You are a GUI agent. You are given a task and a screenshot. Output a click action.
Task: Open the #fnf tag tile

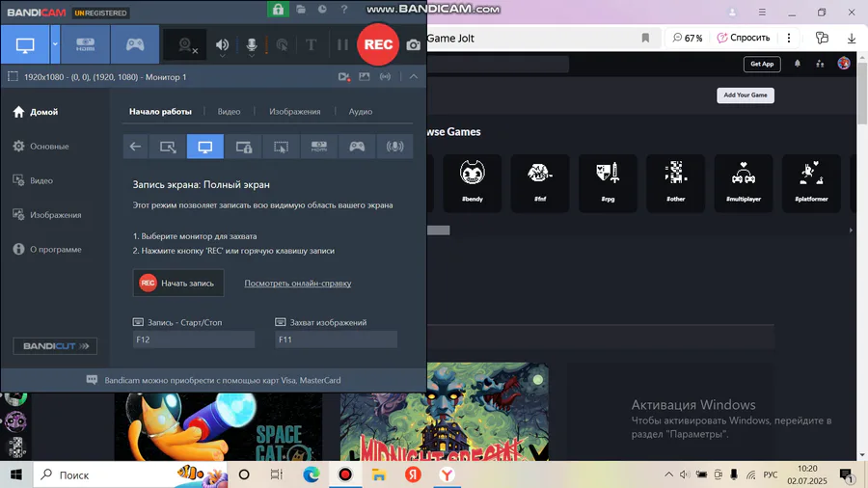pos(540,182)
